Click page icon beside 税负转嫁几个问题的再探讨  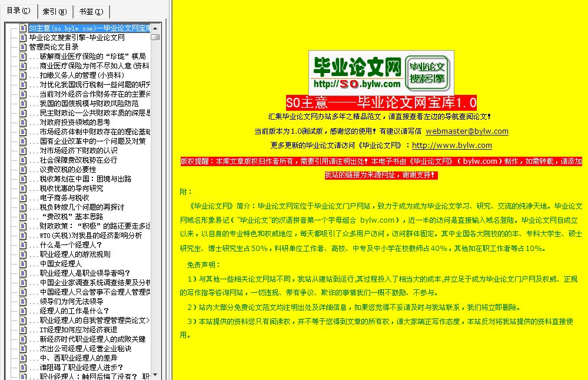tap(24, 207)
